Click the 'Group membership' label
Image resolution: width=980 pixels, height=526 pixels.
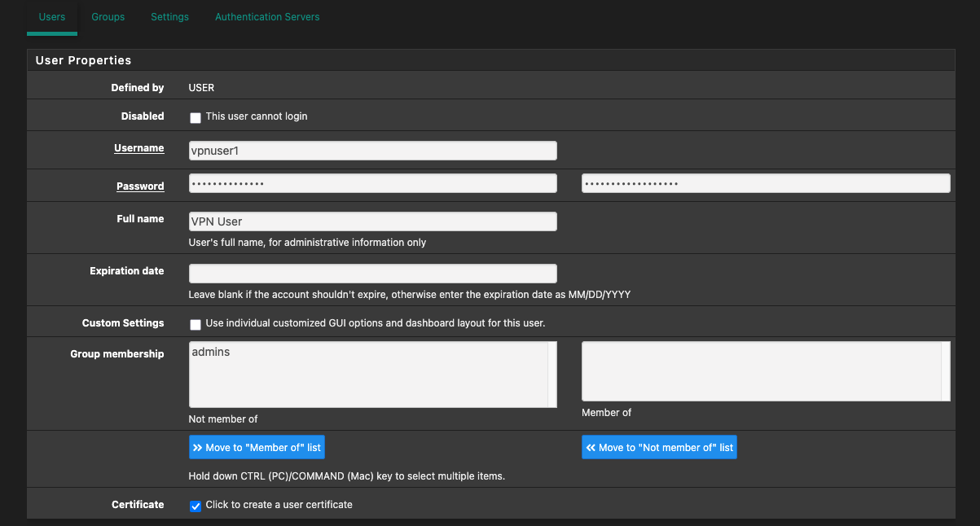(117, 354)
